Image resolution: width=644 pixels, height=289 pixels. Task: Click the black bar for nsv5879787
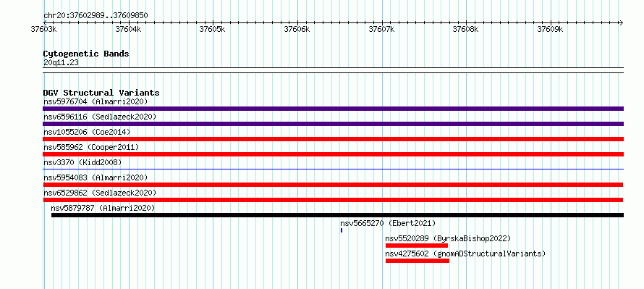pyautogui.click(x=337, y=215)
